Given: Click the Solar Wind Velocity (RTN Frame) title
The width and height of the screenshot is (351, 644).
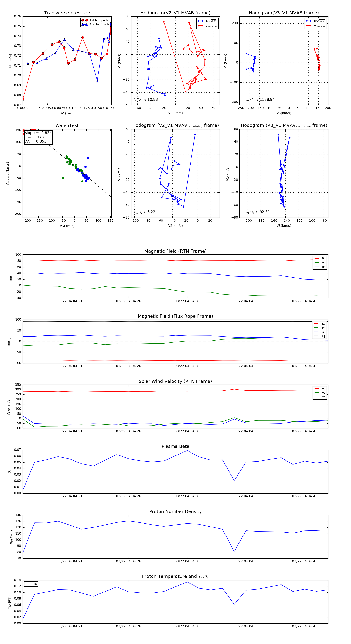Looking at the screenshot, I should click(175, 381).
